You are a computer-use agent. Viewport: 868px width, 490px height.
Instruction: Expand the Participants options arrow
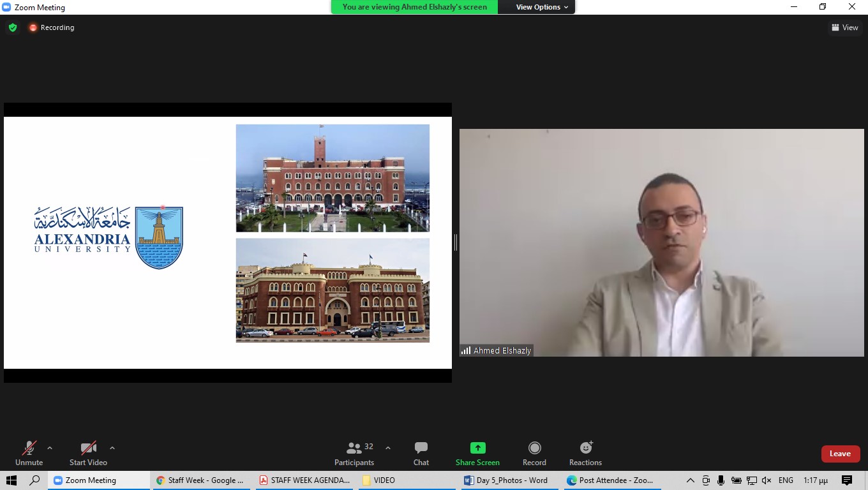coord(387,448)
